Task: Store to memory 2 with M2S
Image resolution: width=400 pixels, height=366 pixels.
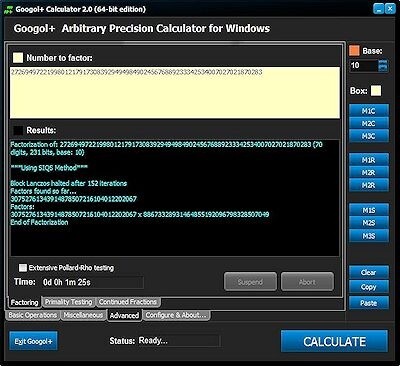Action: 369,223
